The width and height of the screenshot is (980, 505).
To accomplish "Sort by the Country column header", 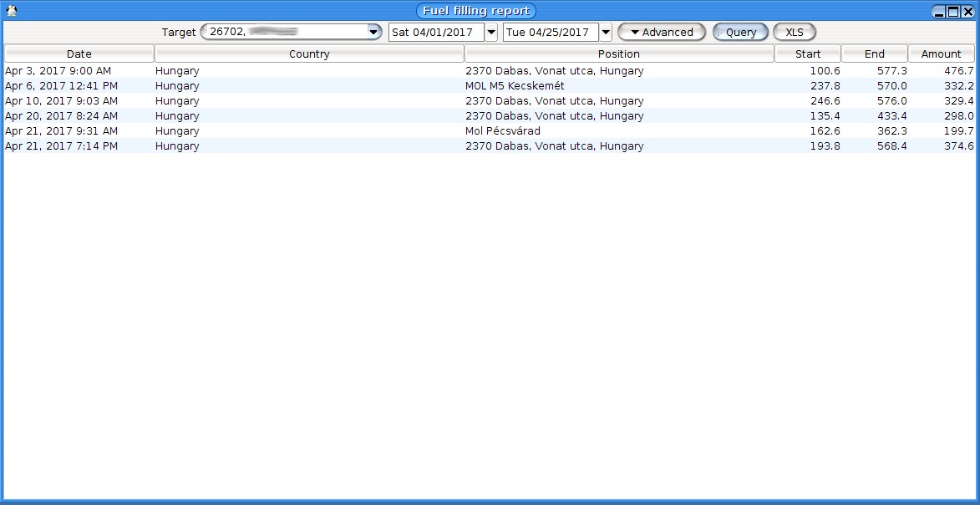I will pos(309,54).
